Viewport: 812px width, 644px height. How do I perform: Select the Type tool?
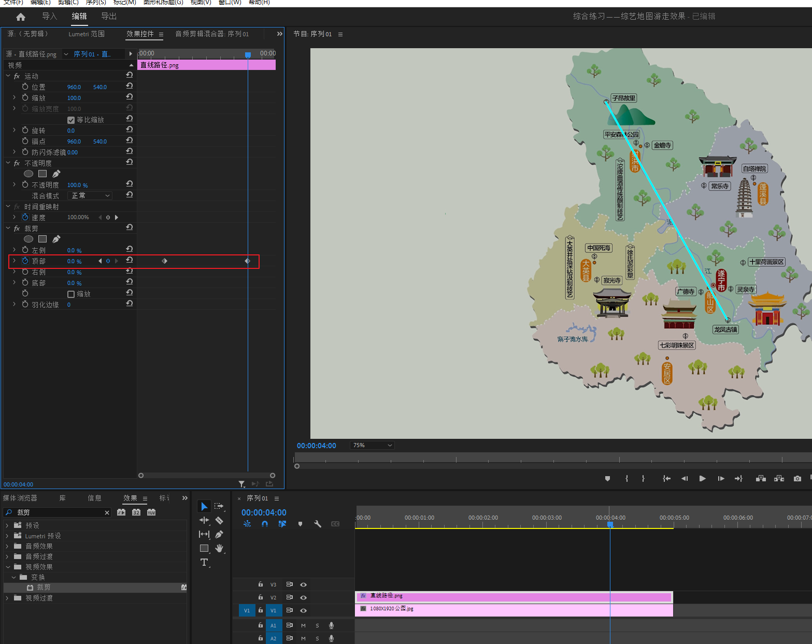pos(204,563)
